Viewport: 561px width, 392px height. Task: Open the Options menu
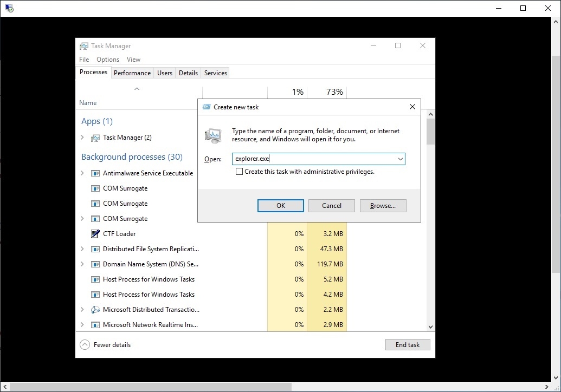[107, 60]
